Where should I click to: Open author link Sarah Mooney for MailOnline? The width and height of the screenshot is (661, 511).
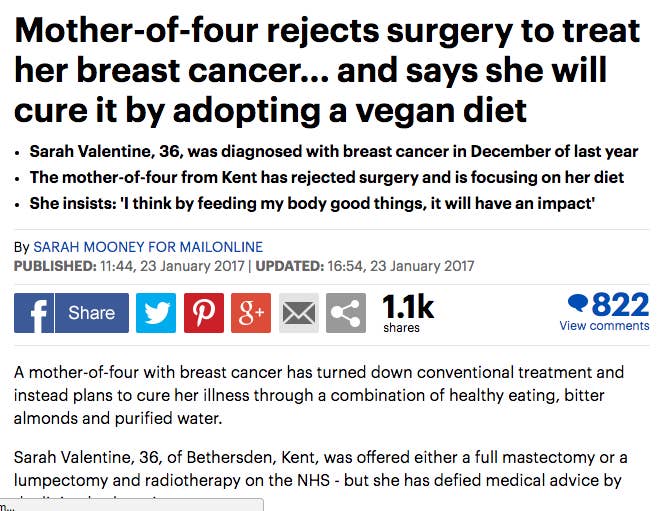pos(148,247)
